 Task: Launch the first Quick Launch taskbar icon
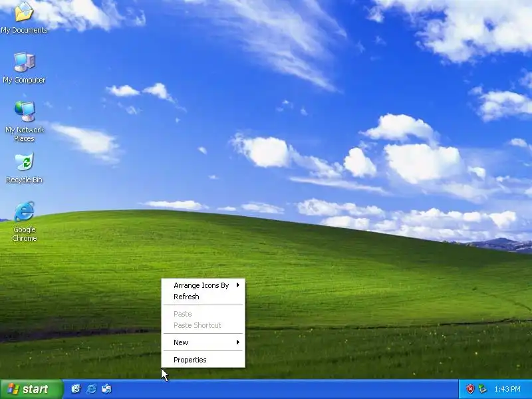[76, 389]
